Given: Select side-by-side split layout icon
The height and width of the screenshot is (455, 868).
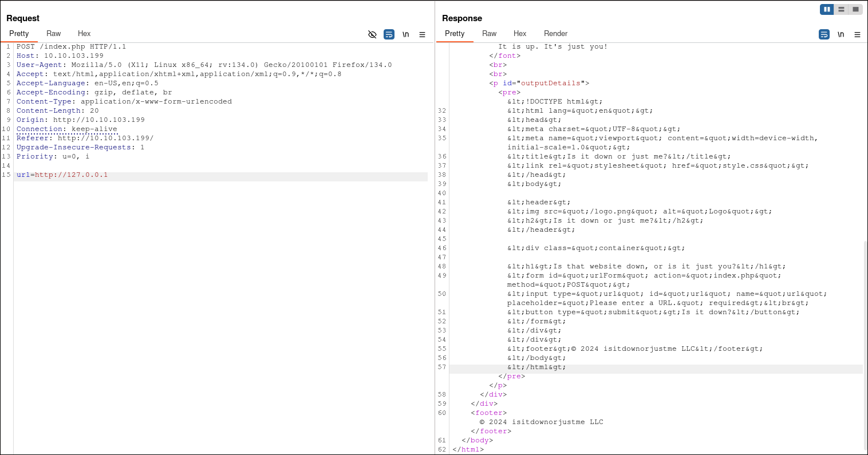Looking at the screenshot, I should click(827, 9).
